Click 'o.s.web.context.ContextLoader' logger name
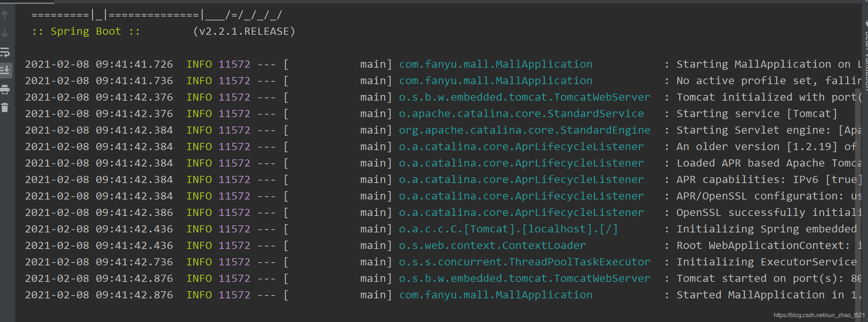 coord(492,246)
